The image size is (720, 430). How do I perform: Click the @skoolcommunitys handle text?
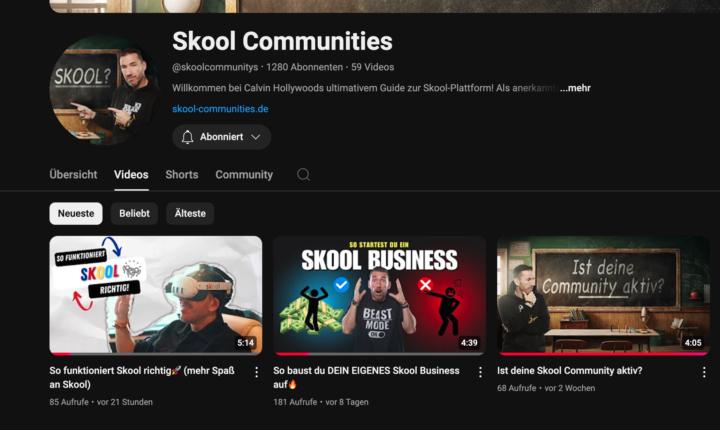tap(215, 67)
